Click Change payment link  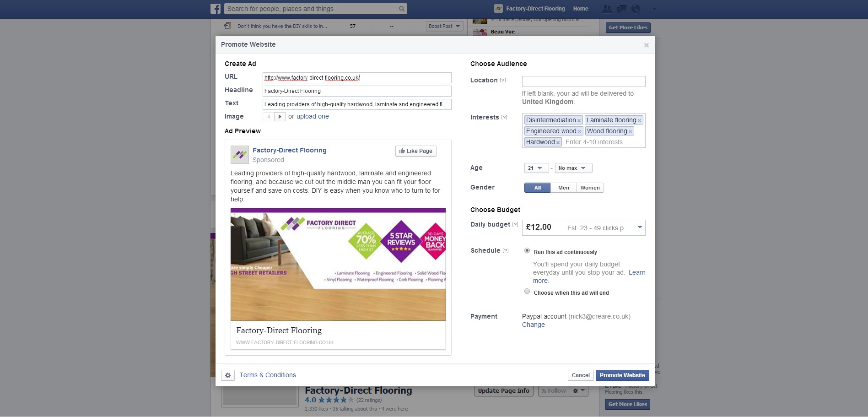[534, 325]
